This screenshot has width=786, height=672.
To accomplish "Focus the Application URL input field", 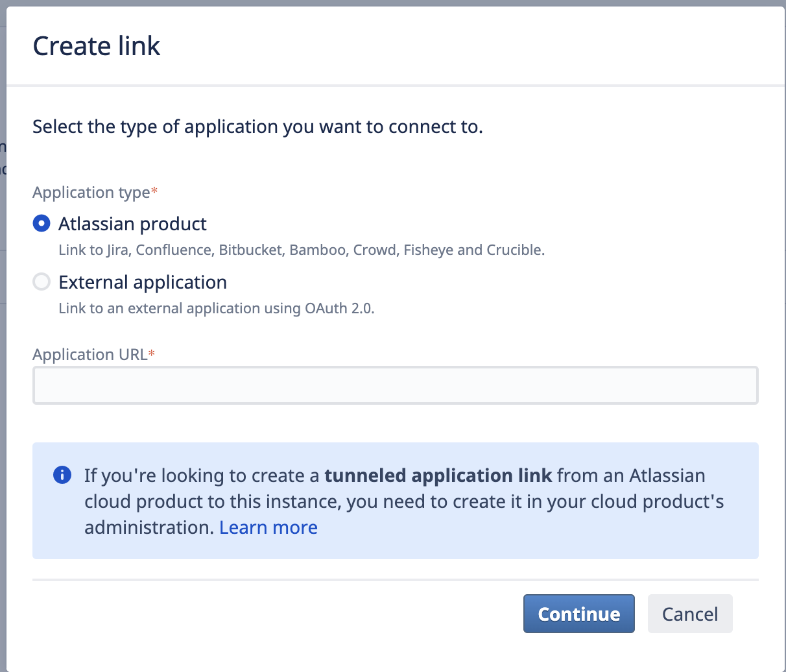I will 395,385.
